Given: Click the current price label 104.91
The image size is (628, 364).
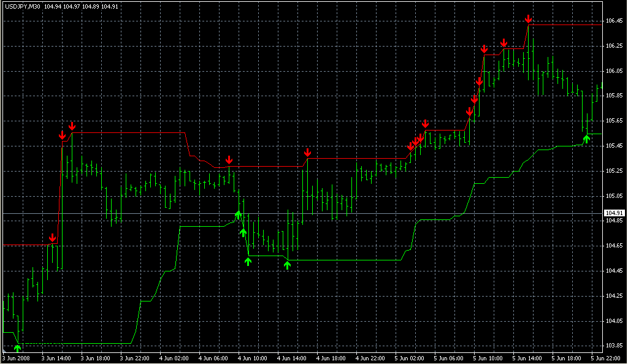Looking at the screenshot, I should (614, 213).
